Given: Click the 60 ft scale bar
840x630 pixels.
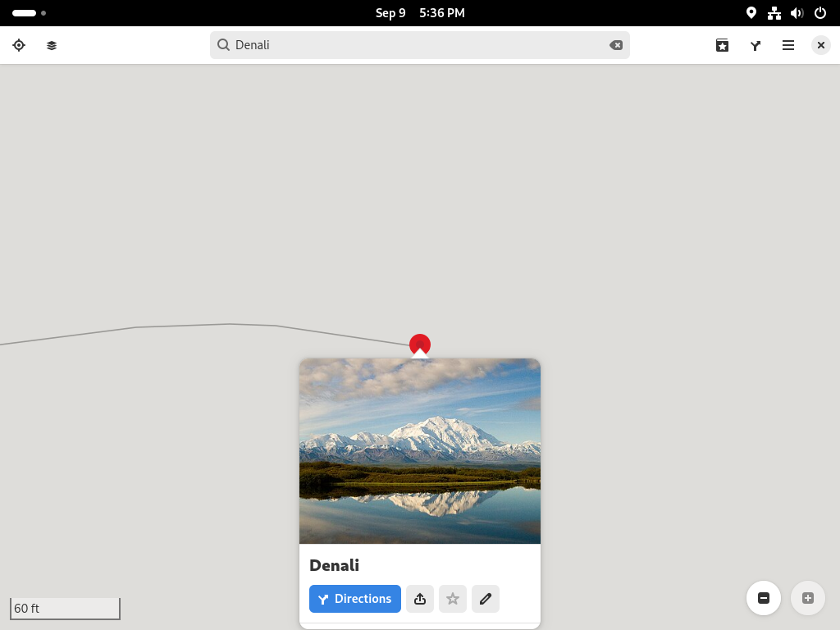Looking at the screenshot, I should point(65,609).
